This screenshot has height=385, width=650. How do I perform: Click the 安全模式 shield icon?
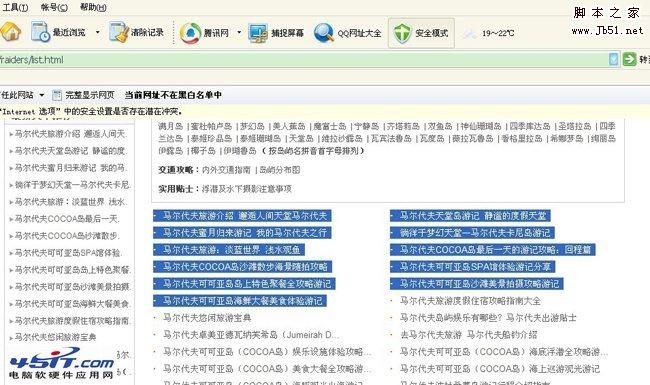401,33
